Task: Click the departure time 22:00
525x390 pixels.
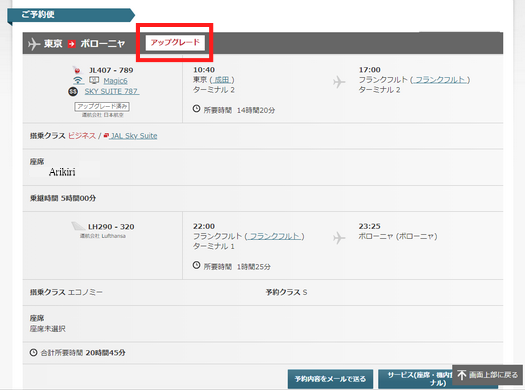Action: click(x=204, y=226)
